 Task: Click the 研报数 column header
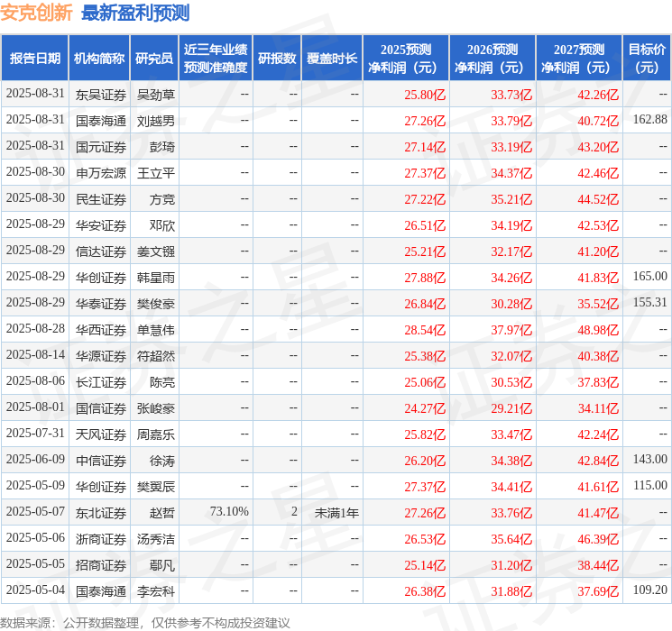[277, 59]
